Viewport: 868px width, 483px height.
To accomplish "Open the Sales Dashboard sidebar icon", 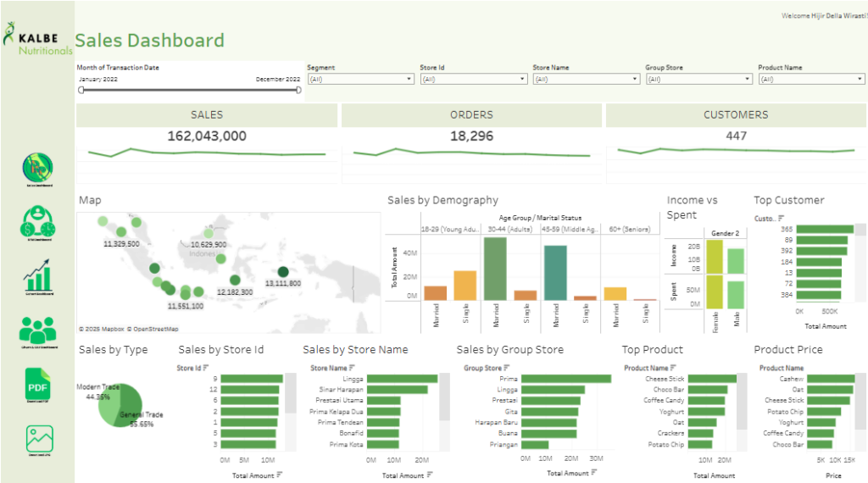I will (37, 167).
